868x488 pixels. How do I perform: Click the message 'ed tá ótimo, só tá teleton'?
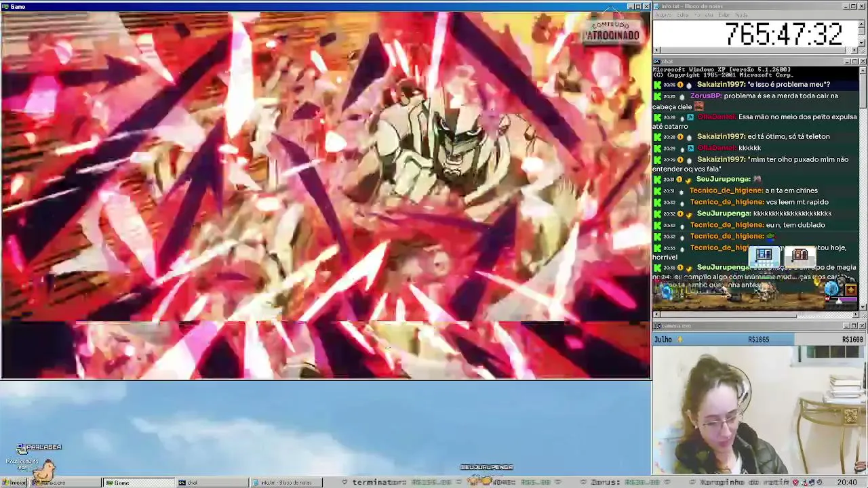(789, 137)
